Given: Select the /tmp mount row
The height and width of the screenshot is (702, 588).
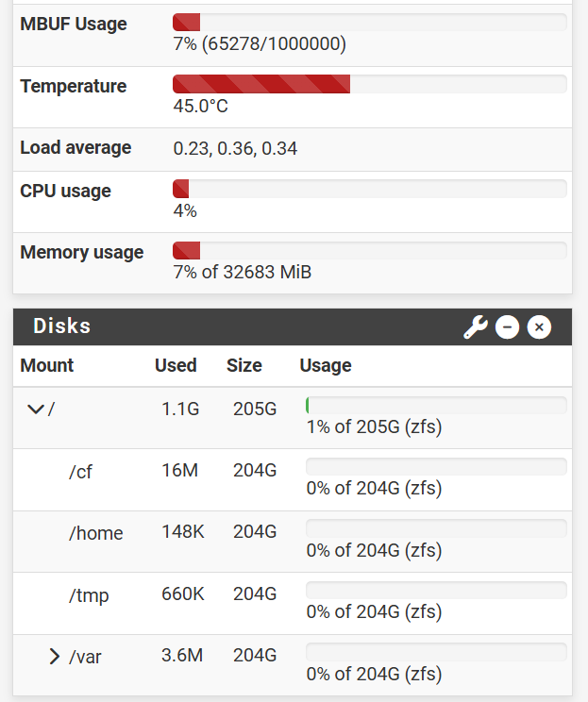Looking at the screenshot, I should 293,603.
